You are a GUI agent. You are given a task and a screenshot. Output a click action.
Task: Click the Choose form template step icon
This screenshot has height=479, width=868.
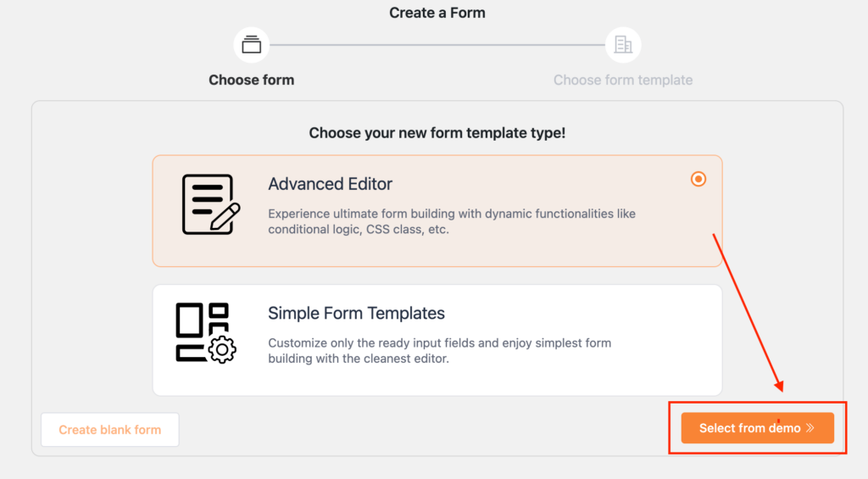click(x=623, y=45)
